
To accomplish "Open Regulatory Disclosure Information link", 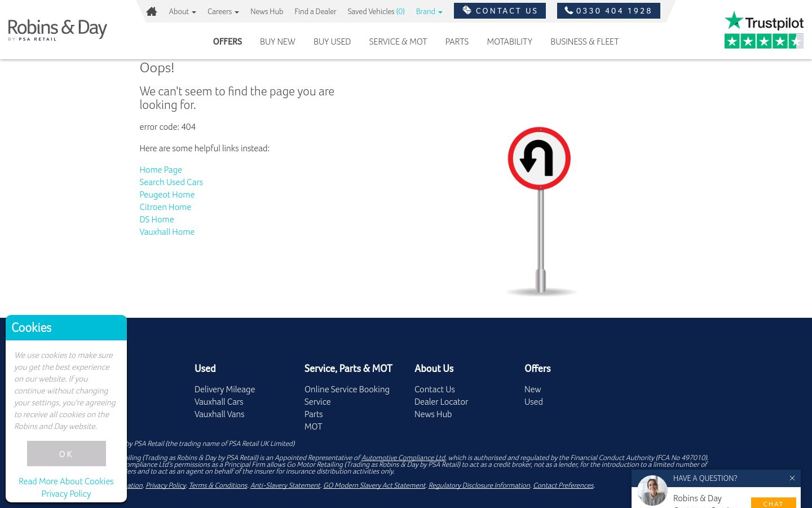I will pos(479,485).
